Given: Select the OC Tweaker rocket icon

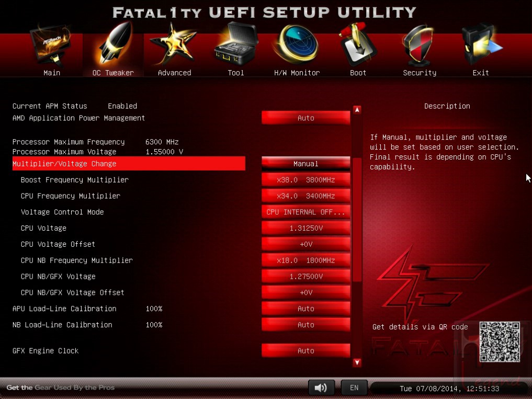Looking at the screenshot, I should click(115, 43).
